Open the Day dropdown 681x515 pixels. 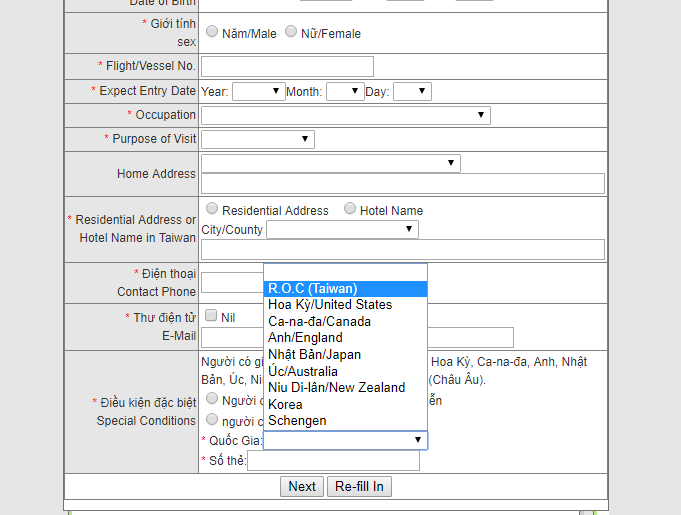pyautogui.click(x=411, y=91)
